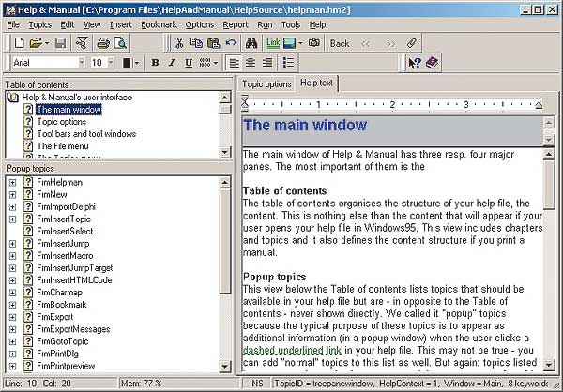The height and width of the screenshot is (392, 563).
Task: Select Center alignment
Action: tap(251, 63)
